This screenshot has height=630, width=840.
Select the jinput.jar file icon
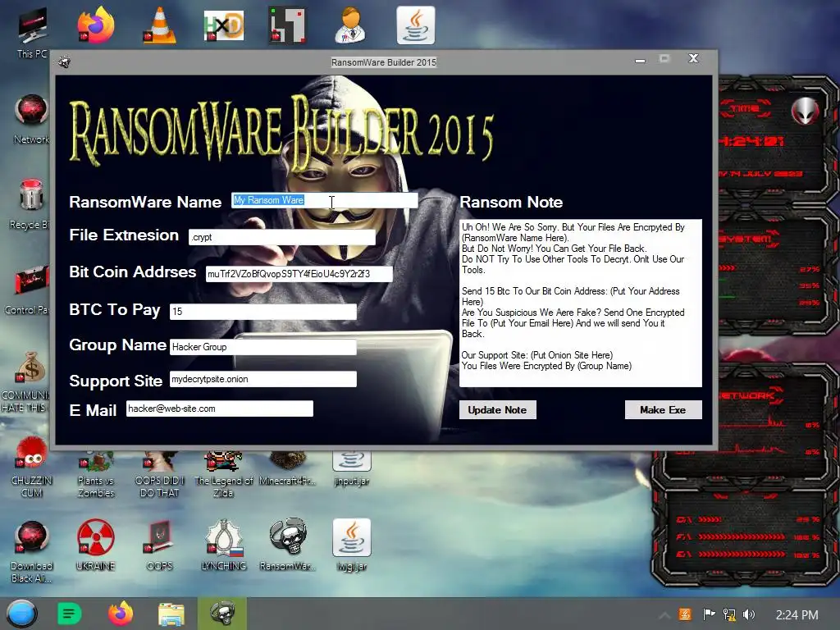[351, 469]
